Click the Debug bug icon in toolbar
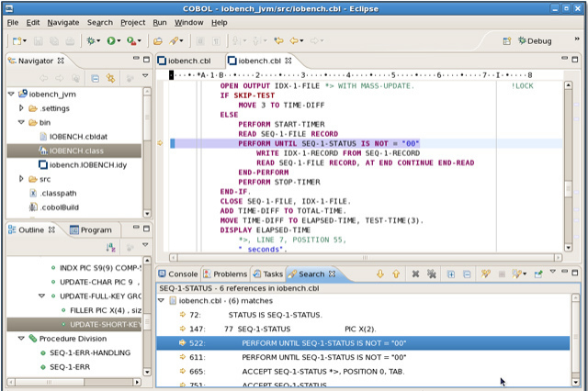Viewport: 588px width, 391px height. [x=91, y=41]
